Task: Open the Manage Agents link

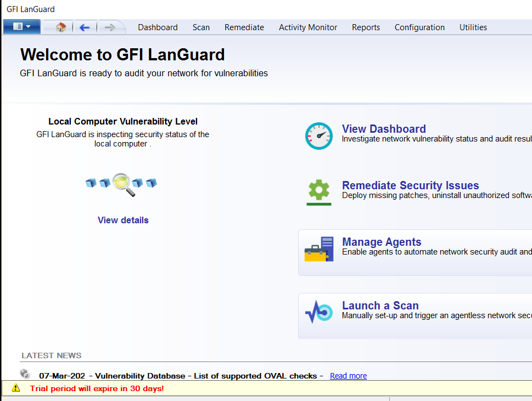Action: 382,242
